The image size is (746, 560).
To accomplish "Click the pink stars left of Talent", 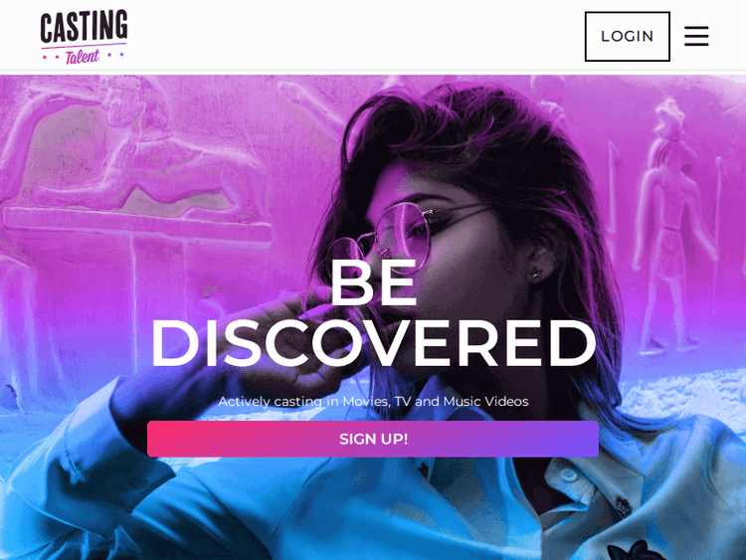I will (x=51, y=57).
